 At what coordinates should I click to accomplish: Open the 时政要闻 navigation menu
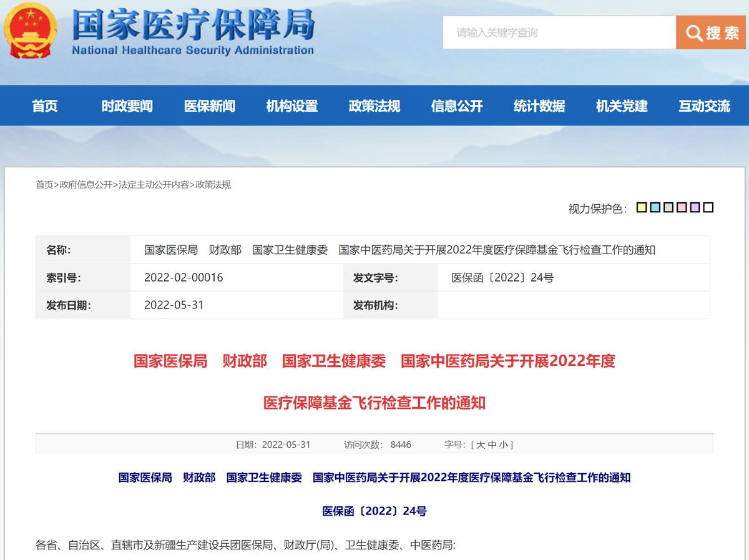coord(126,106)
